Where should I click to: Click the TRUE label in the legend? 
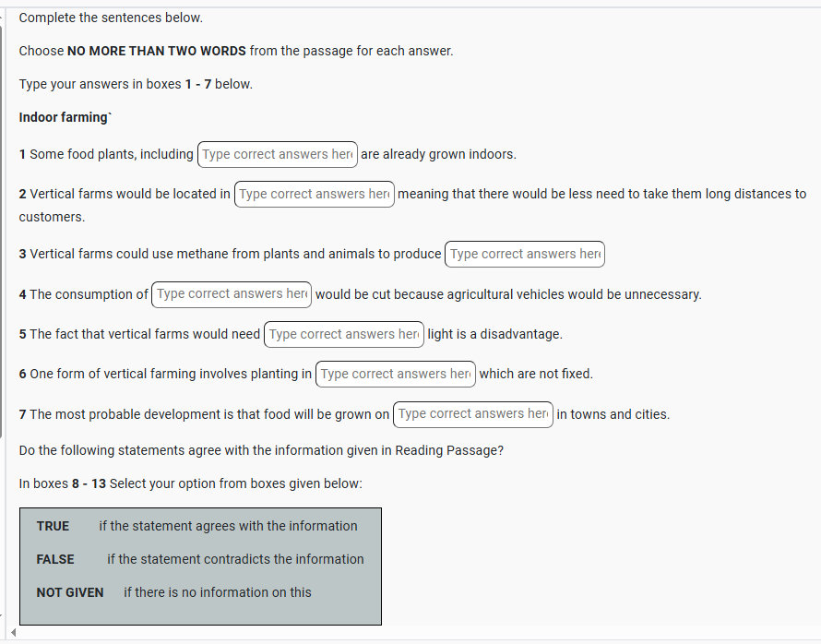[x=53, y=526]
